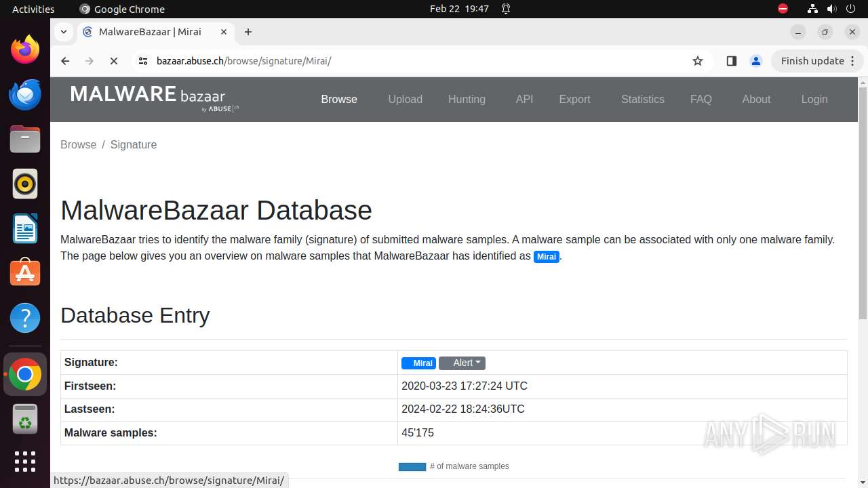Viewport: 868px width, 488px height.
Task: Open the notification bell in top bar
Action: coord(506,9)
